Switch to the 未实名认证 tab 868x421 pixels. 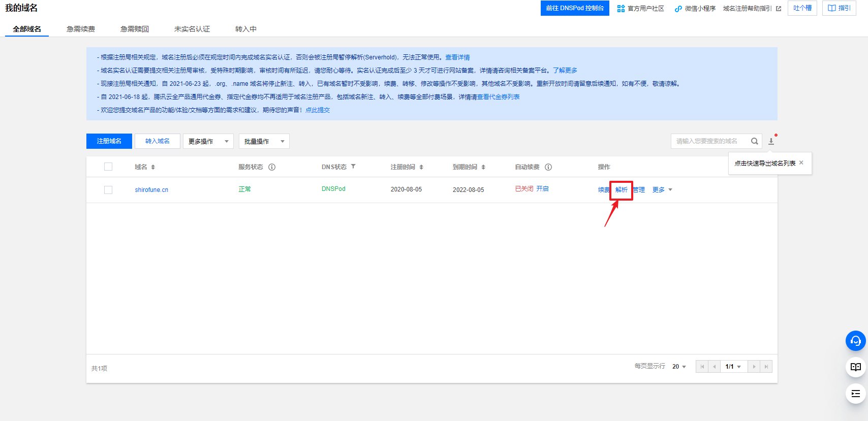192,29
